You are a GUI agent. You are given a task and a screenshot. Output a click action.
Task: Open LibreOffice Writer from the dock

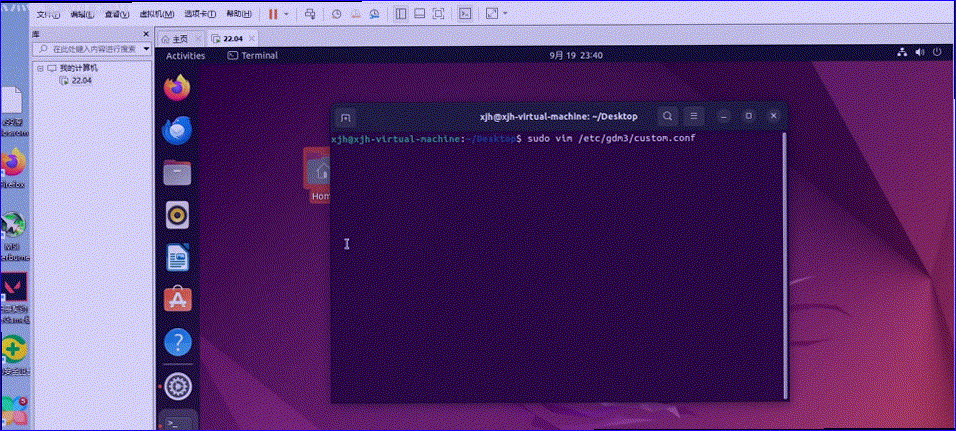tap(177, 258)
